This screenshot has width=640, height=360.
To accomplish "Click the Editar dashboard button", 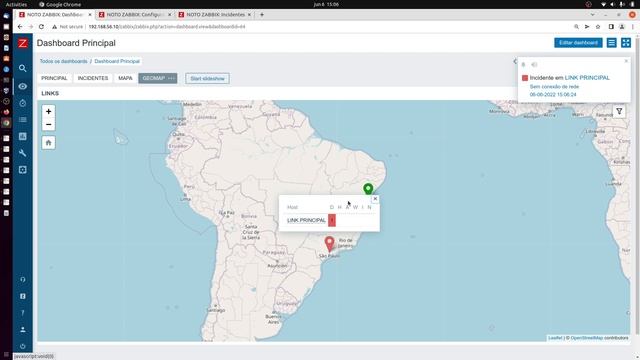I will coord(578,43).
